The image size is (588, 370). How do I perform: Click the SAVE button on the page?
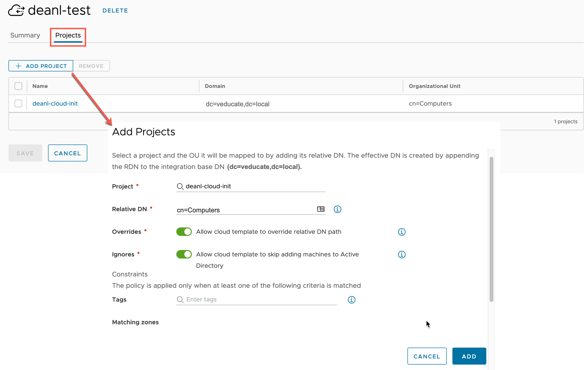point(25,153)
